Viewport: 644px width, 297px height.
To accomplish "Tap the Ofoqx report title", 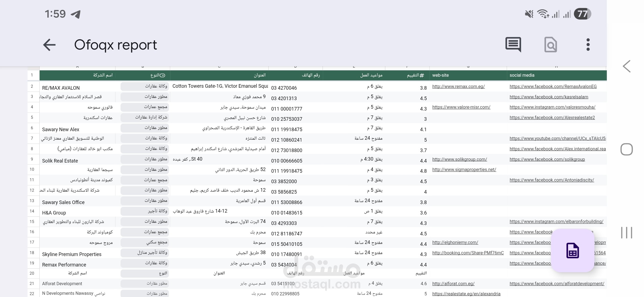I will (x=116, y=45).
